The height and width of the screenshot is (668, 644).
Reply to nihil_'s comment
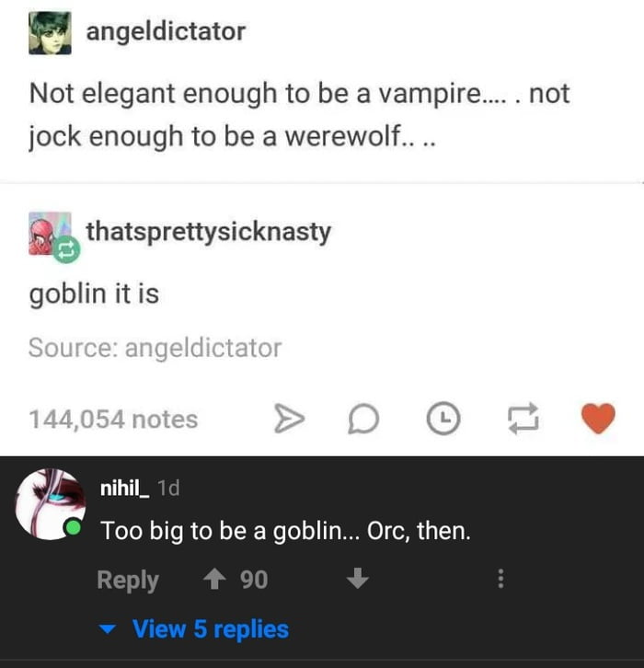click(128, 581)
